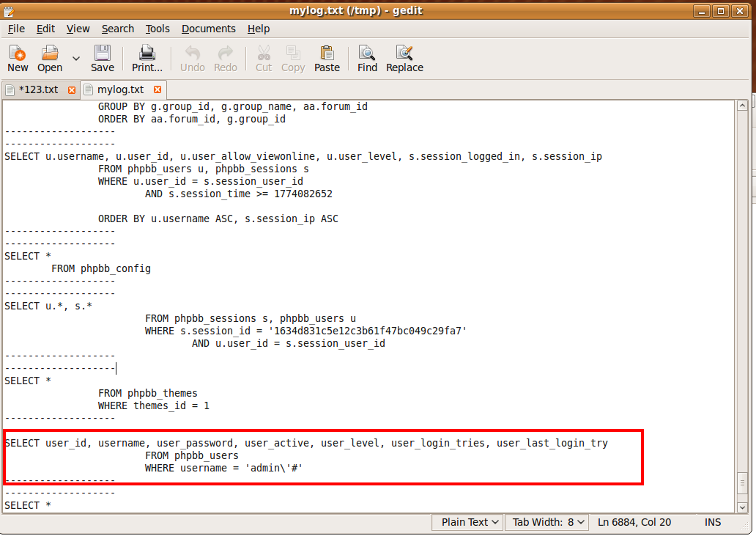Open the Tab Width dropdown in status bar
Image resolution: width=756 pixels, height=536 pixels.
tap(549, 522)
